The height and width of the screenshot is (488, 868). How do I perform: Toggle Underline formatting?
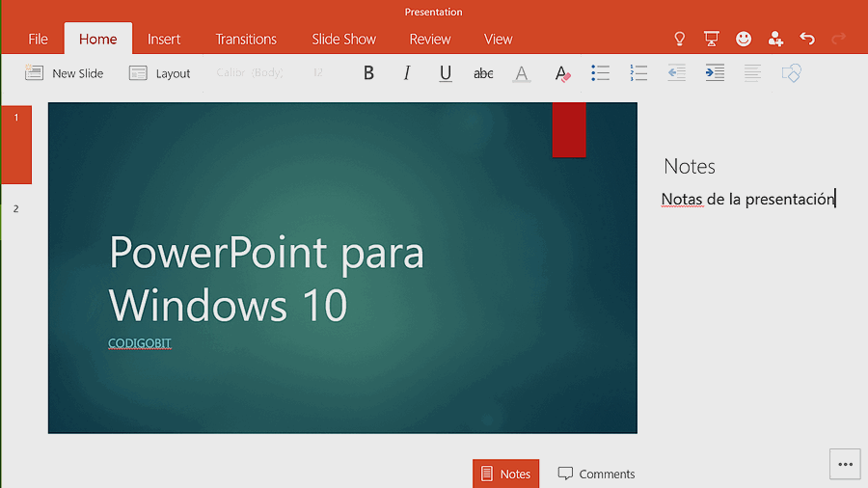[445, 73]
